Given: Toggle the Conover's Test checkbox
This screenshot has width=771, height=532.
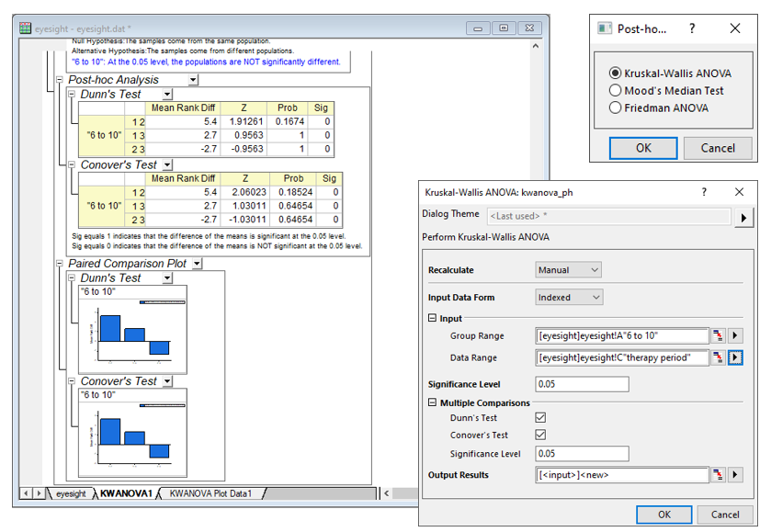Looking at the screenshot, I should tap(540, 436).
